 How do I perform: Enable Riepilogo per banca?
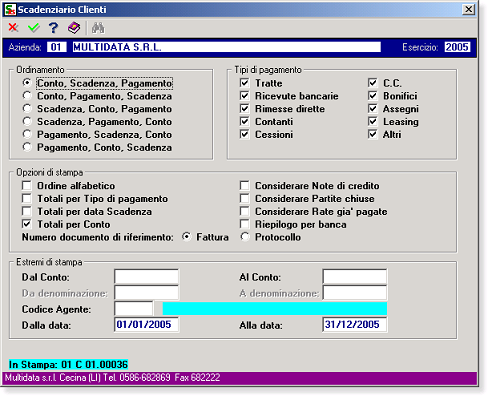coord(245,224)
